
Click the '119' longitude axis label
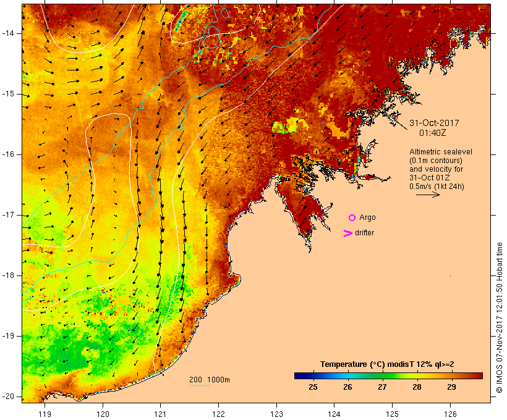point(45,414)
